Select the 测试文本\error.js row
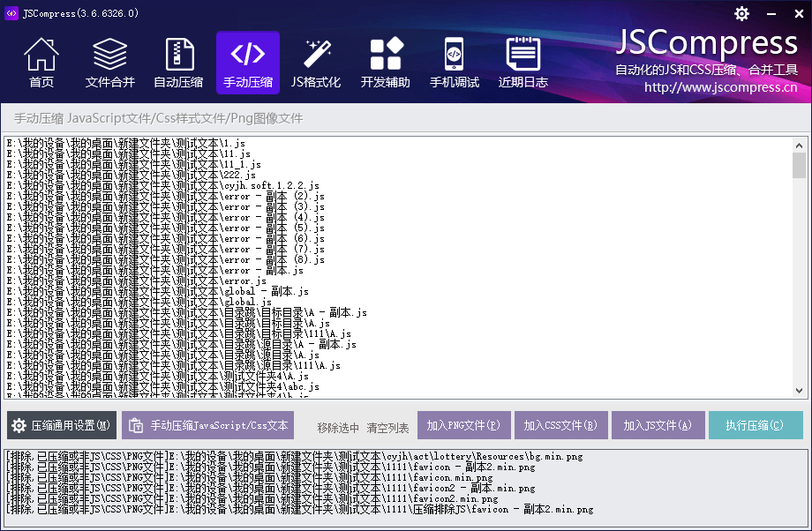 click(x=136, y=280)
